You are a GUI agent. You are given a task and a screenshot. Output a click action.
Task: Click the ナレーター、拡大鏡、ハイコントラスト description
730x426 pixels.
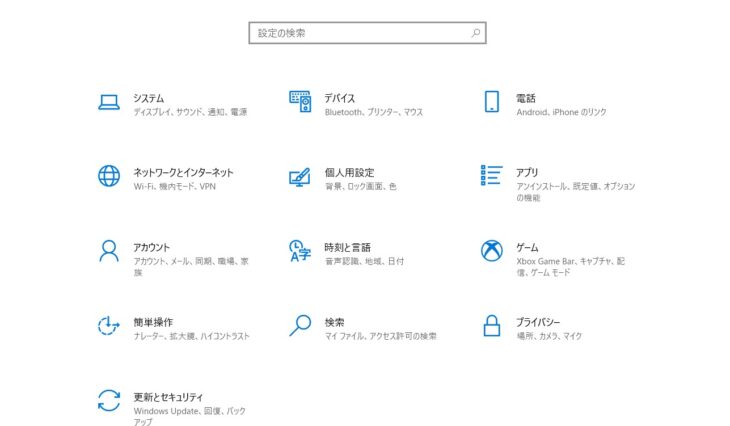[x=191, y=336]
